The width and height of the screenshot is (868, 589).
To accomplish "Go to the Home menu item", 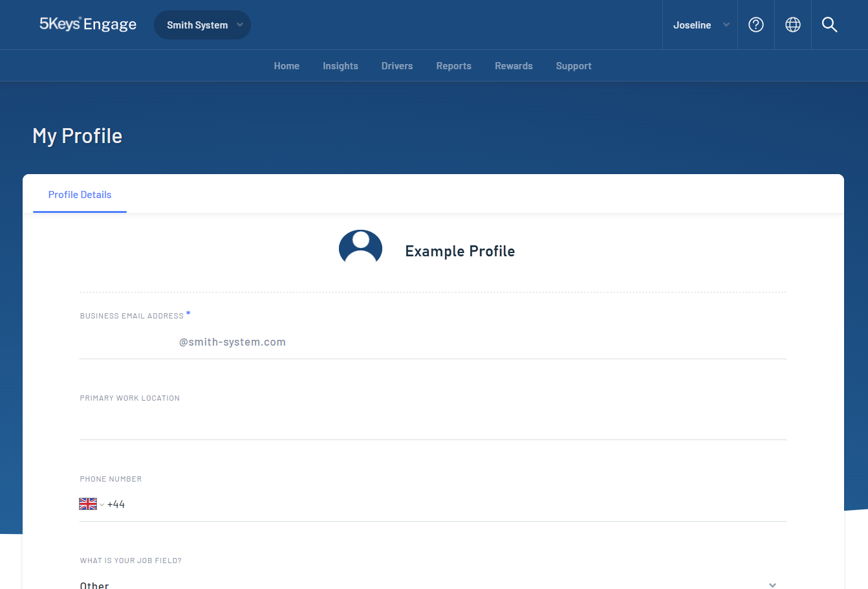I will (x=287, y=66).
